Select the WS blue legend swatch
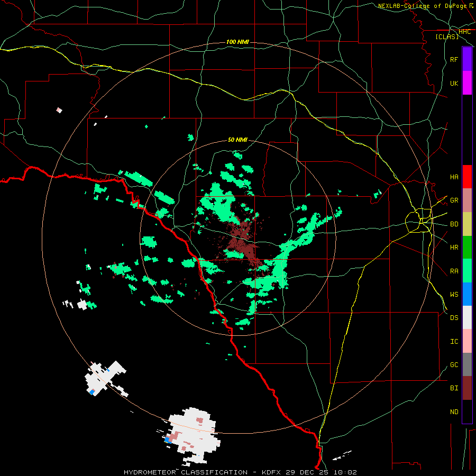Screen dimensions: 476x476 467,294
